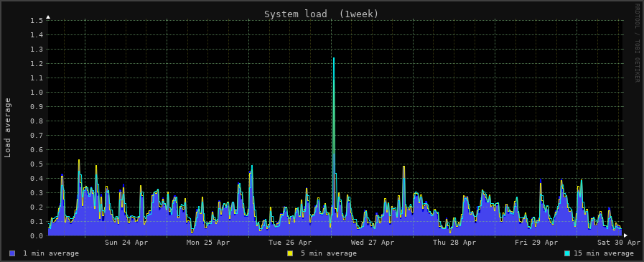The image size is (644, 262).
Task: Click the 'Sun 24 Apr' date label
Action: tap(126, 243)
